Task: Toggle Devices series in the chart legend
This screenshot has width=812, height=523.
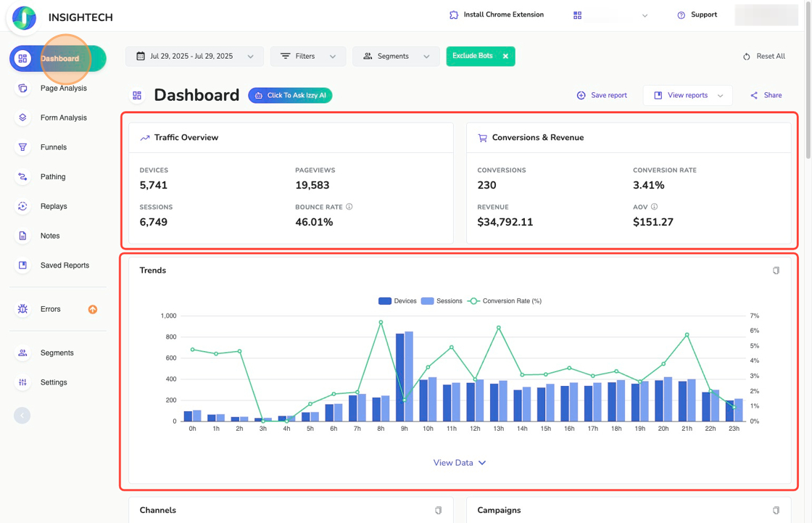Action: [397, 301]
